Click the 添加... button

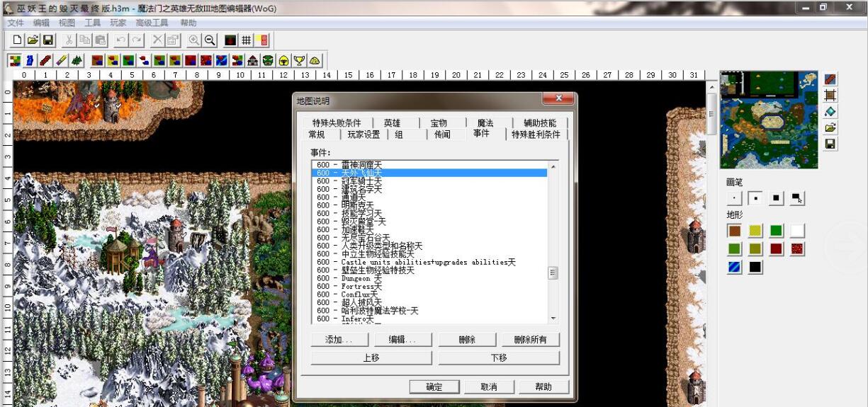(339, 340)
